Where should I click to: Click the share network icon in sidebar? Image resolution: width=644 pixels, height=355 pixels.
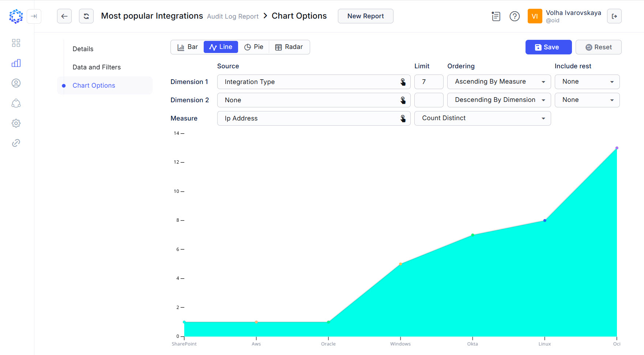16,103
